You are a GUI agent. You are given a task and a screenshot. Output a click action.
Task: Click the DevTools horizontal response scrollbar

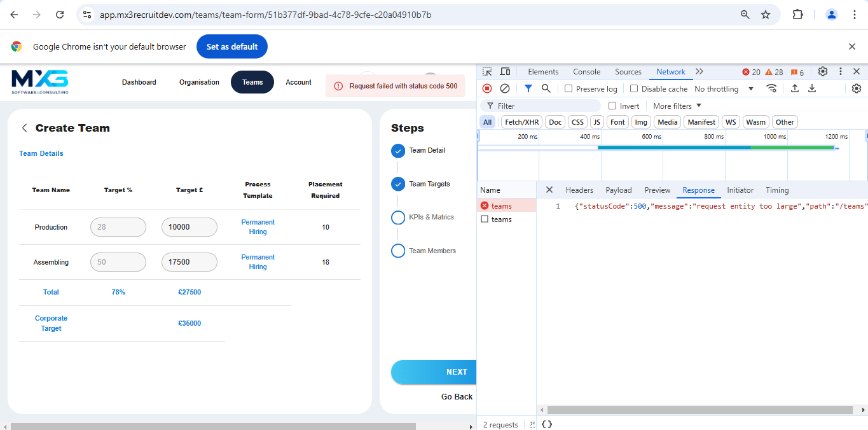pyautogui.click(x=699, y=410)
